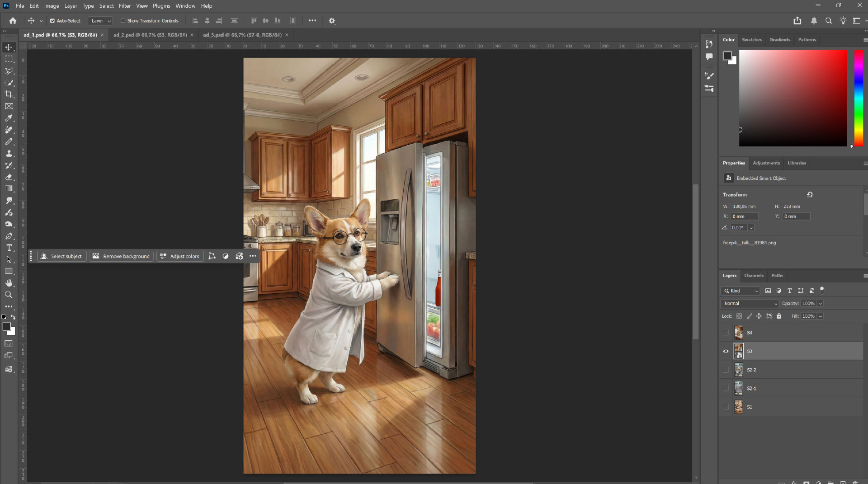Screen dimensions: 868x484
Task: Grab the Zoom tool
Action: 9,295
